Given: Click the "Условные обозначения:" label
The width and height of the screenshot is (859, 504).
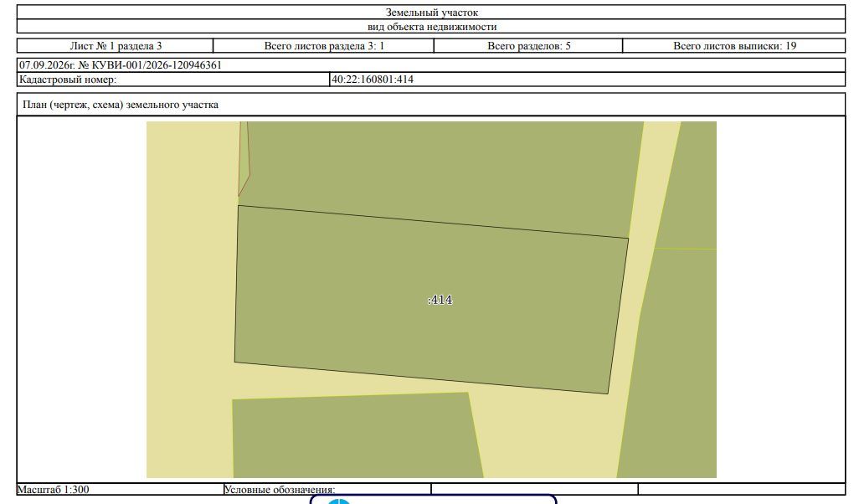Looking at the screenshot, I should pos(280,489).
